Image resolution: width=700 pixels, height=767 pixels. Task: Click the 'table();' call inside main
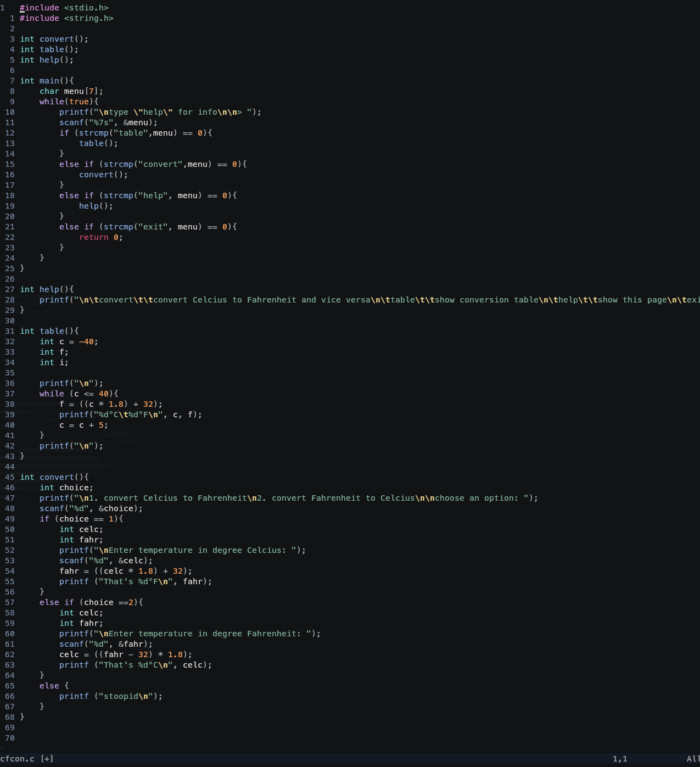pyautogui.click(x=99, y=143)
